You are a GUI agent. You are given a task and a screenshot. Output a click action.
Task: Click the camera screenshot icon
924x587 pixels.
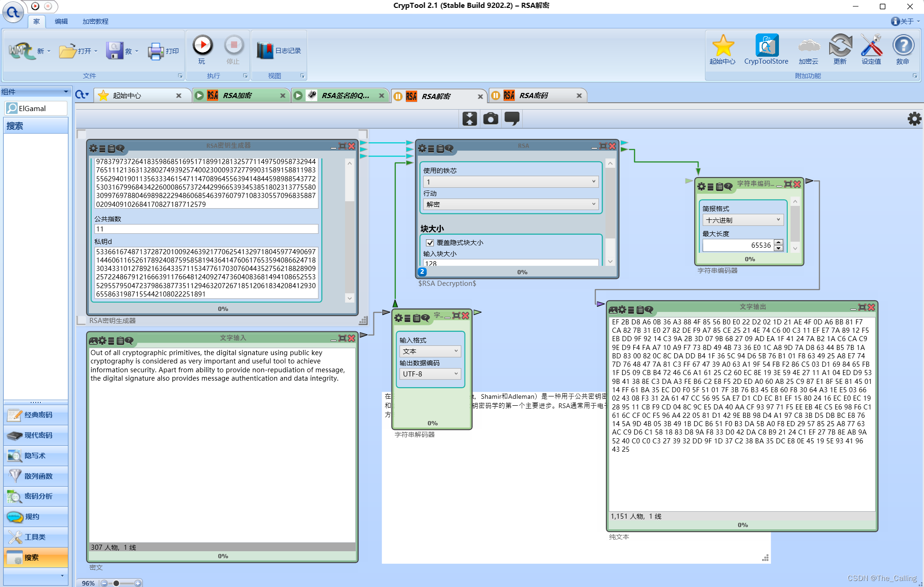tap(491, 119)
